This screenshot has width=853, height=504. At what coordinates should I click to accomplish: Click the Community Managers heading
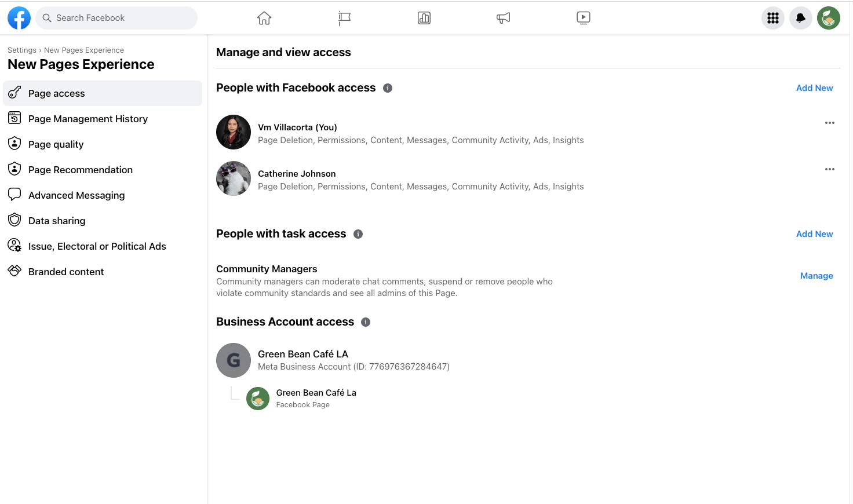click(267, 269)
